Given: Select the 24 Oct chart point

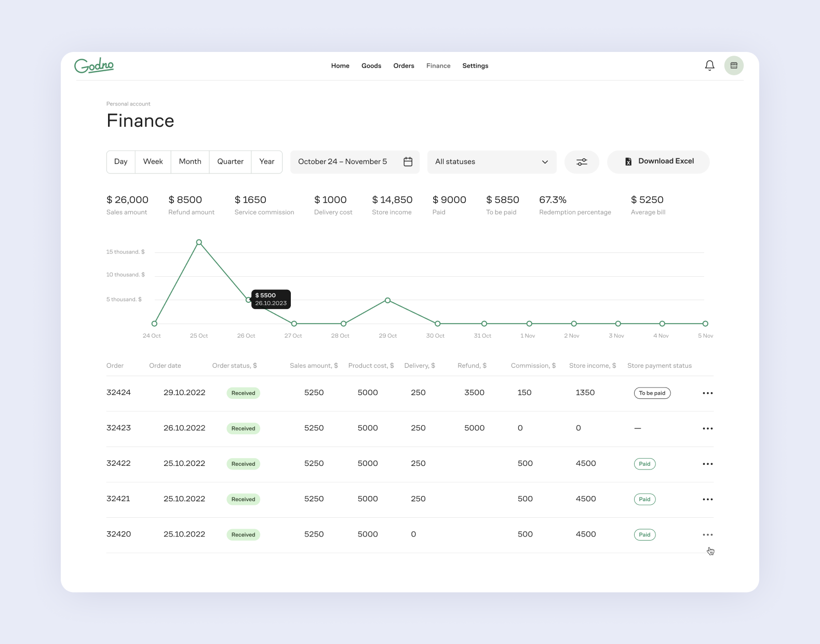Looking at the screenshot, I should click(x=154, y=324).
